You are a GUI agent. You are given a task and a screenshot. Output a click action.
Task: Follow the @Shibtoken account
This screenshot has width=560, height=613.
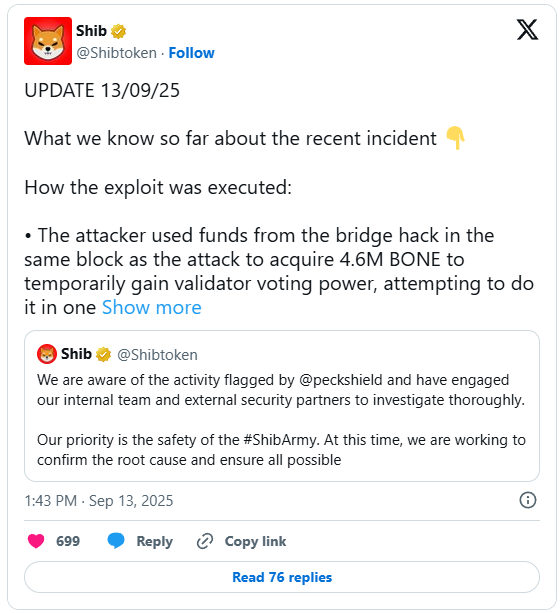191,53
